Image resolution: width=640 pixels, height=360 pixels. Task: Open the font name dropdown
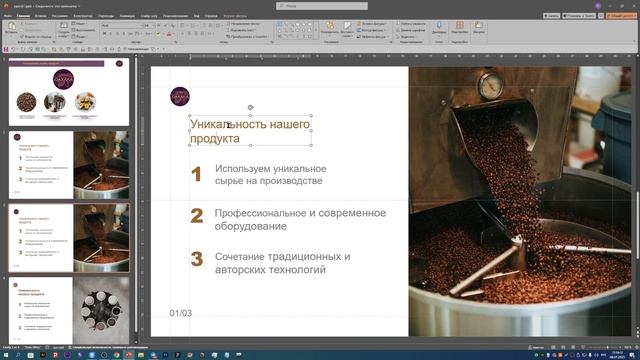(x=141, y=25)
